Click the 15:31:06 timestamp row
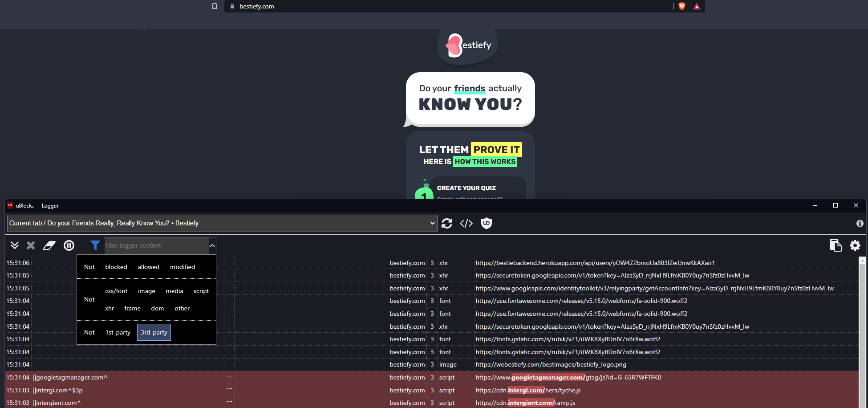The width and height of the screenshot is (868, 408). 18,263
